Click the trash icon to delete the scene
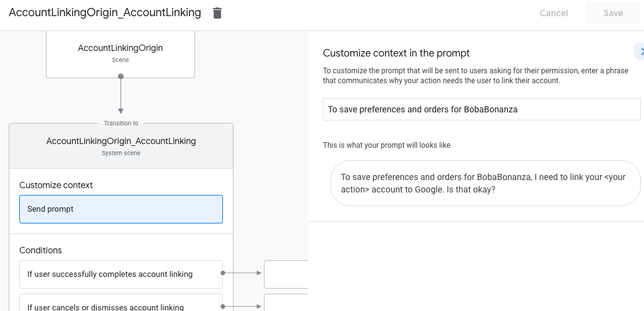644x311 pixels. tap(217, 13)
